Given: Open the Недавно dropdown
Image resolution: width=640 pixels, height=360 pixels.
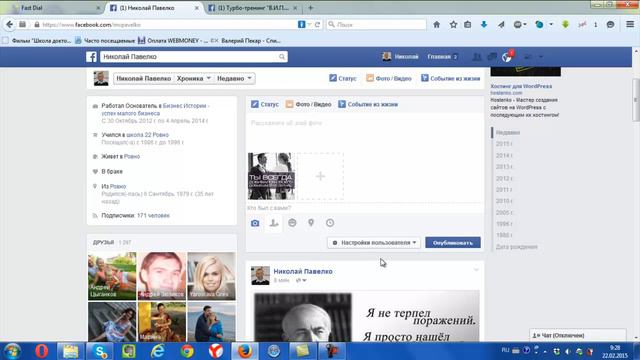Looking at the screenshot, I should 234,78.
